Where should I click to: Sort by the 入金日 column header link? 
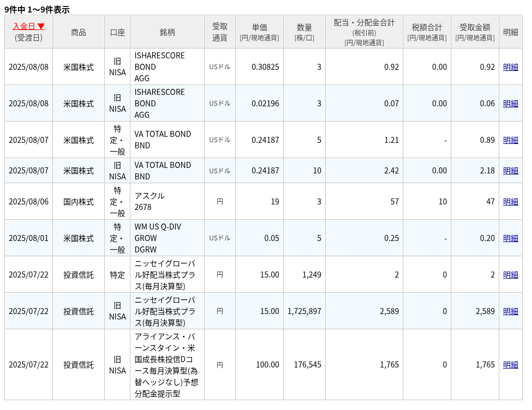pos(28,26)
